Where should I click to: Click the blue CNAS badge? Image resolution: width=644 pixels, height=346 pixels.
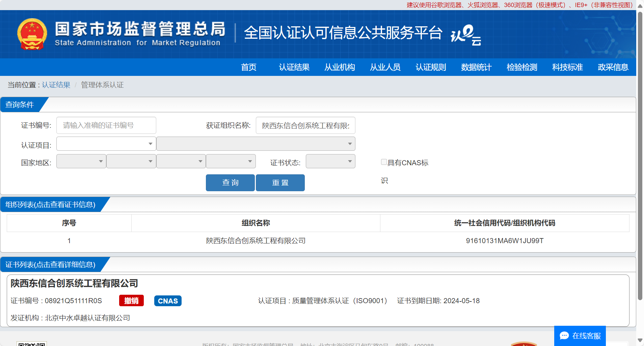(x=168, y=301)
